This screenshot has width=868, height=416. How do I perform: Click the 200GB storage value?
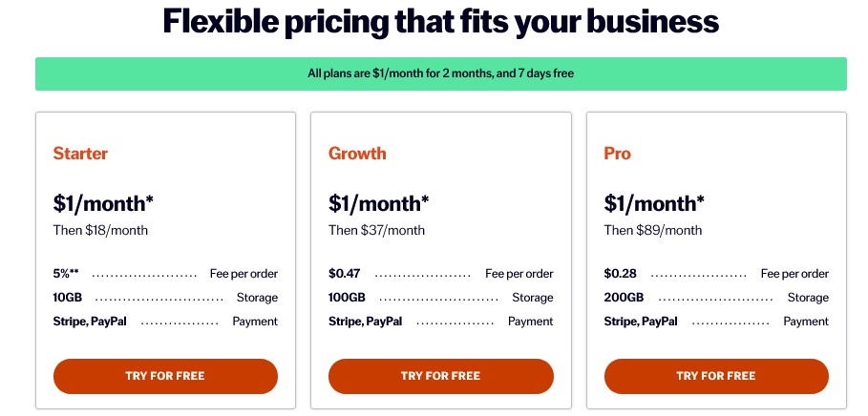[x=624, y=298]
